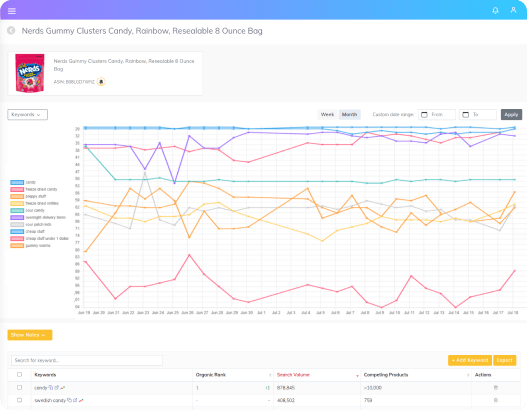The image size is (527, 411).
Task: Click the sour patch kids legend swatch
Action: pos(17,224)
